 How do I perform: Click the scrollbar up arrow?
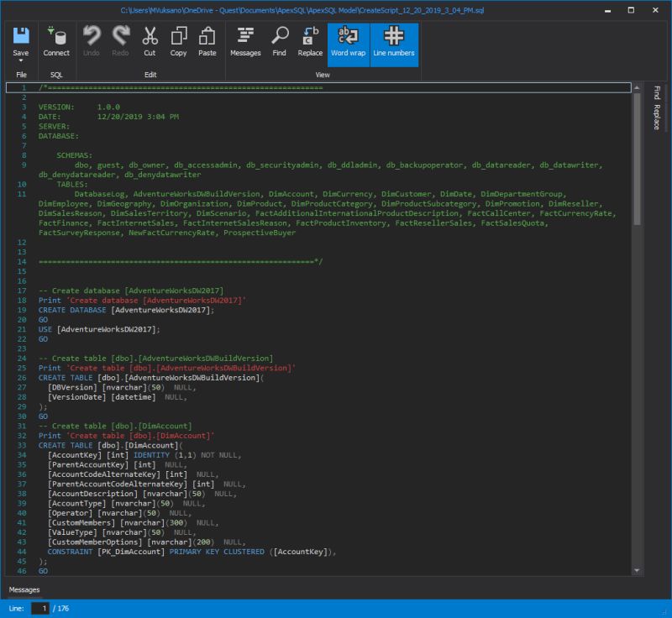click(636, 87)
